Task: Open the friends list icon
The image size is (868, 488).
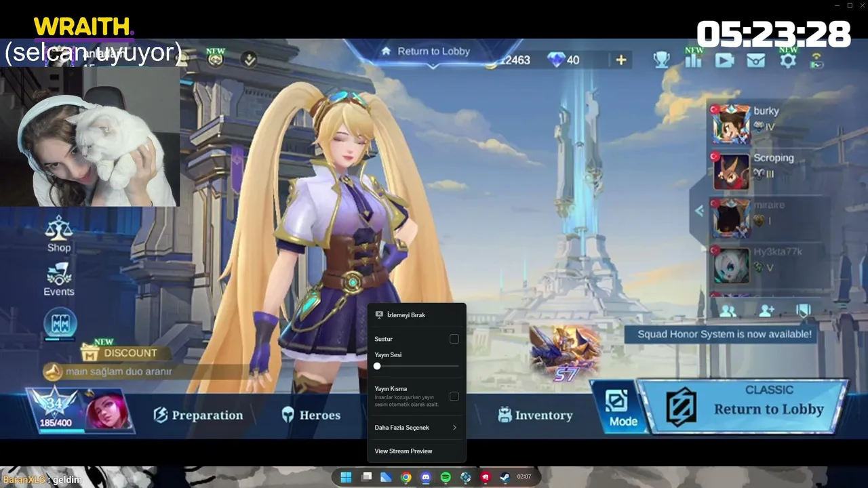Action: pyautogui.click(x=728, y=311)
